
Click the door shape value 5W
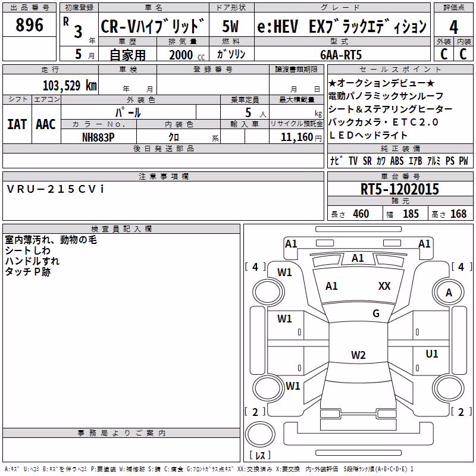pos(230,26)
